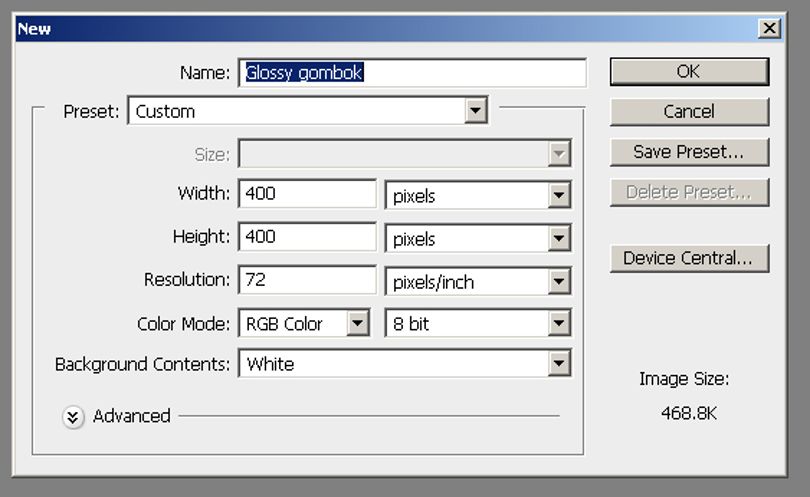Click the Advanced label text
The height and width of the screenshot is (497, 810).
(x=132, y=416)
